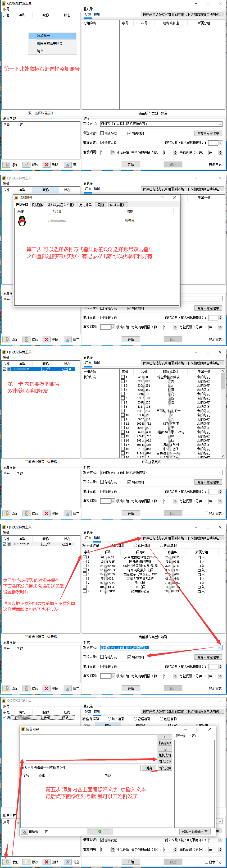Click the 添加 message icon in step 1 window
The width and height of the screenshot is (227, 868).
click(x=7, y=165)
